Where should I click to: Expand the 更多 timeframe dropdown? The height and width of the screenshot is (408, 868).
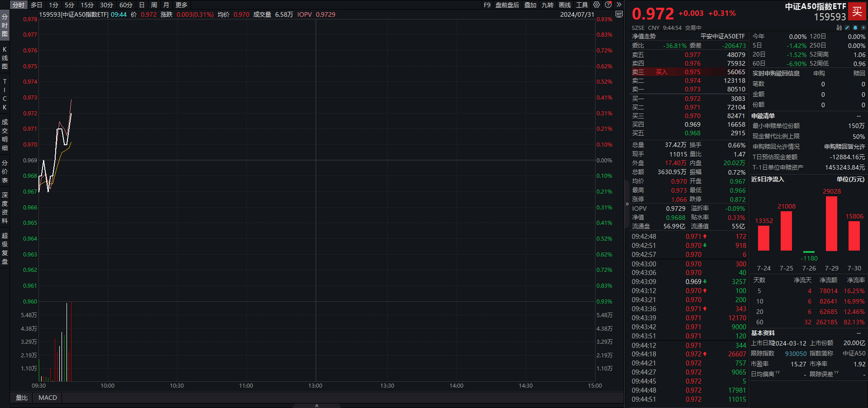click(181, 5)
